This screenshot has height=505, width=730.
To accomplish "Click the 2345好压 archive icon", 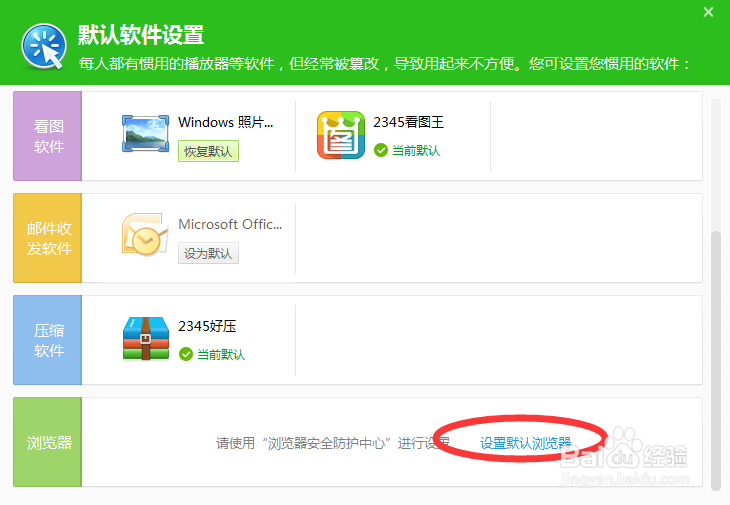I will tap(146, 339).
